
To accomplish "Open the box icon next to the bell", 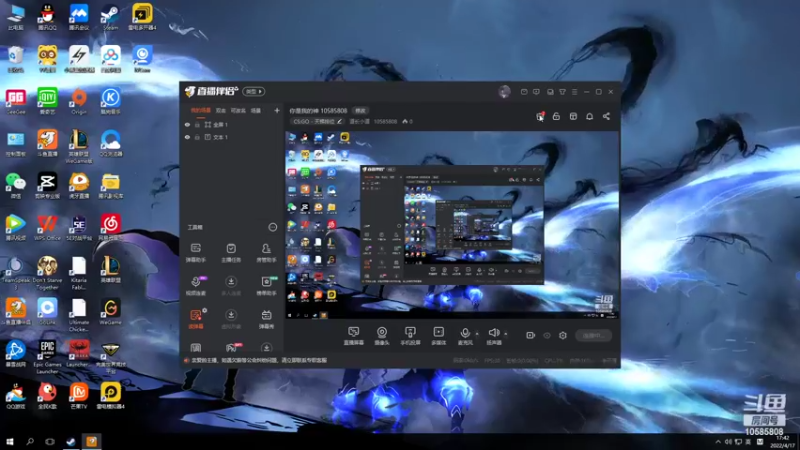I will [573, 116].
